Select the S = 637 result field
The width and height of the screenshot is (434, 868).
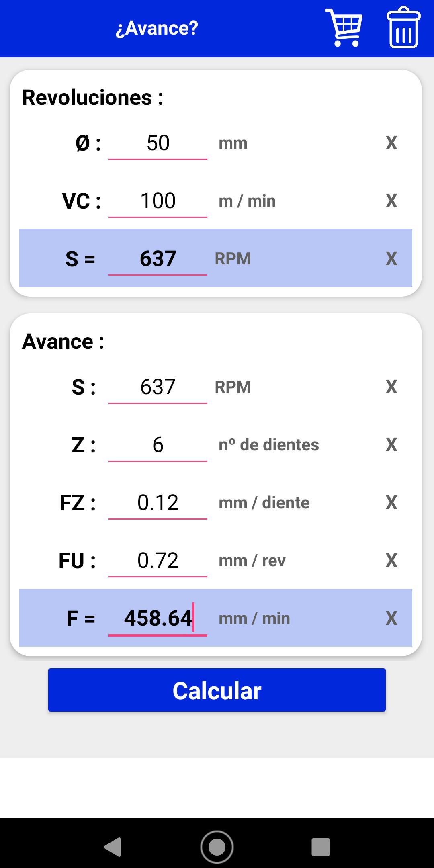pyautogui.click(x=158, y=259)
